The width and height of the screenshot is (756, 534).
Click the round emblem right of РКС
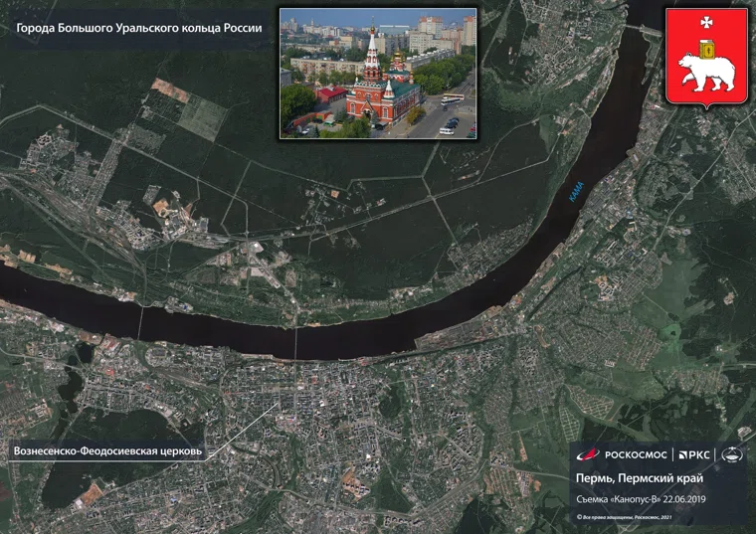(731, 454)
